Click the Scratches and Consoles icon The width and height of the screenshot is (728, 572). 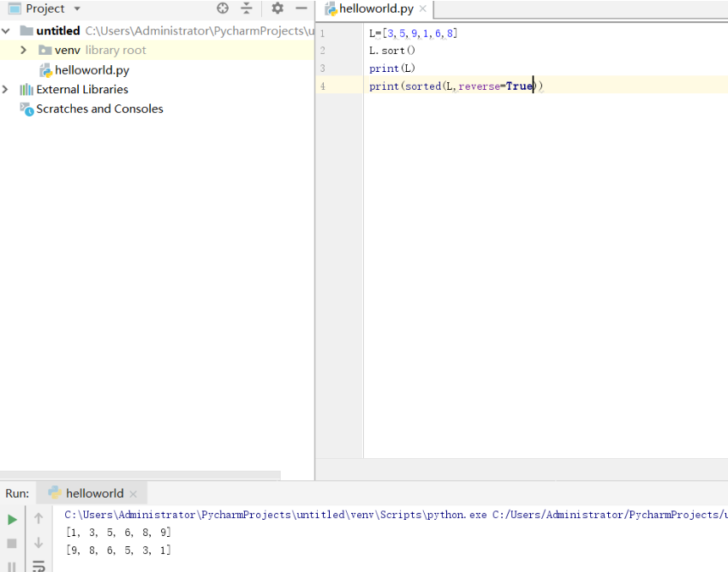(x=27, y=109)
